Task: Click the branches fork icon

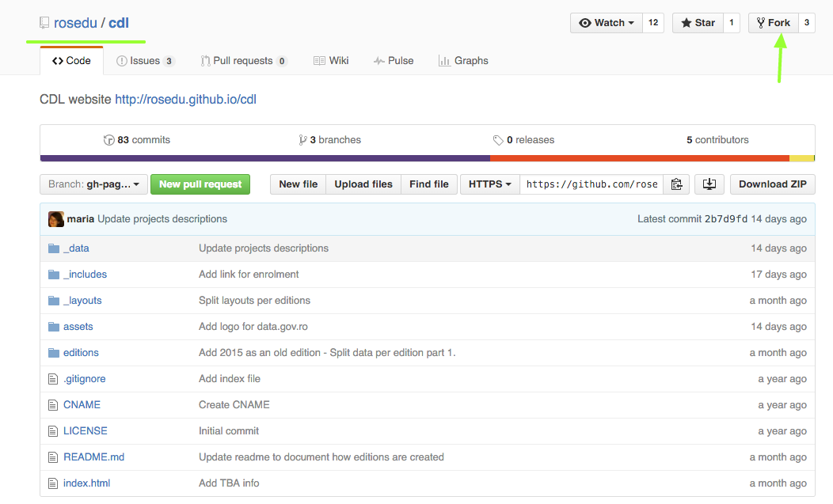Action: 302,140
